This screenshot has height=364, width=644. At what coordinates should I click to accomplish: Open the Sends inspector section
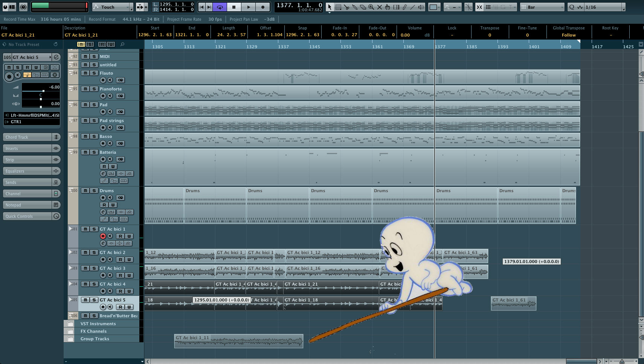click(x=32, y=182)
